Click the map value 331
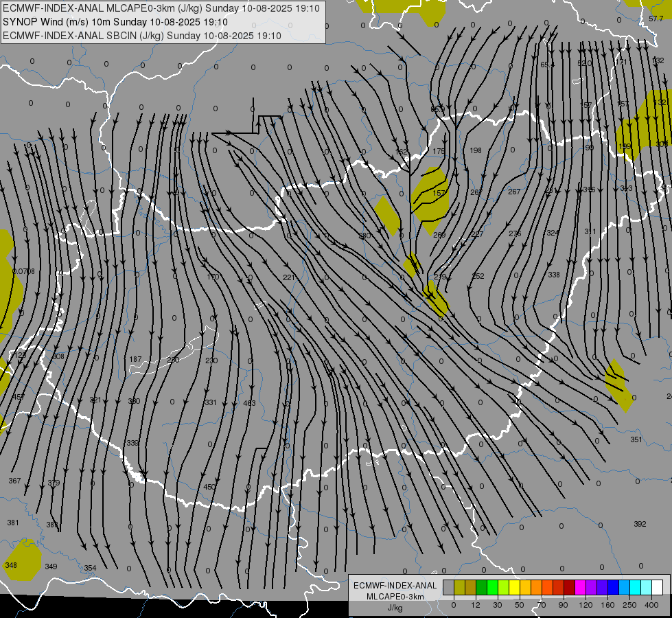This screenshot has width=672, height=618. tap(211, 402)
